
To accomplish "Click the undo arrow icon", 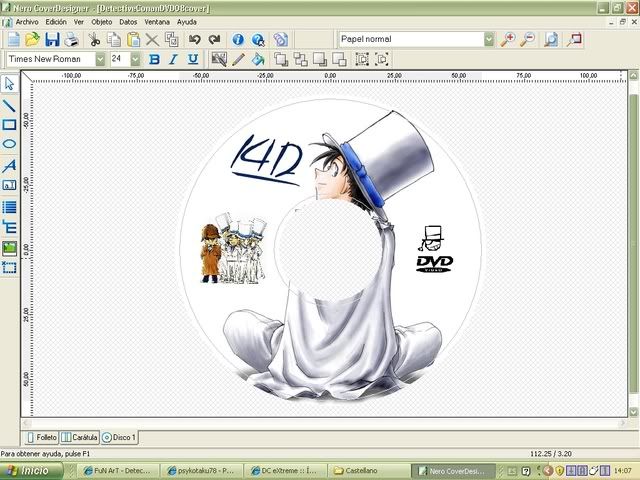I will pyautogui.click(x=193, y=40).
